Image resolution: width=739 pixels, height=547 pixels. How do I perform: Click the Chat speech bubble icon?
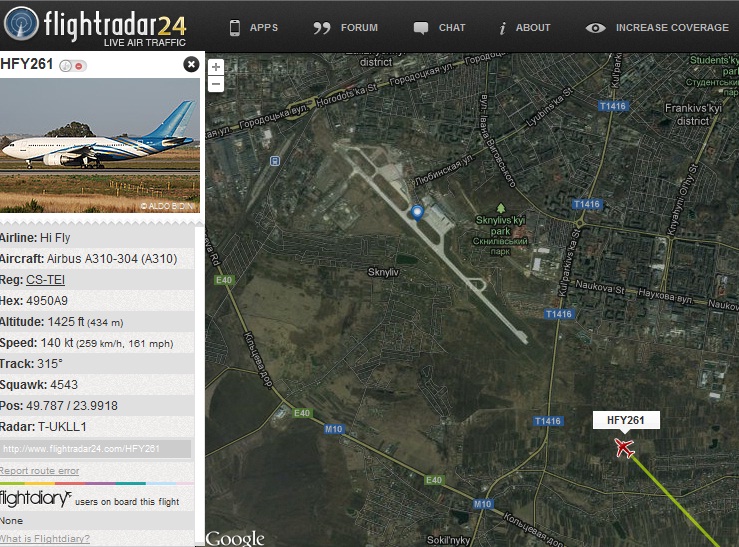click(x=420, y=28)
